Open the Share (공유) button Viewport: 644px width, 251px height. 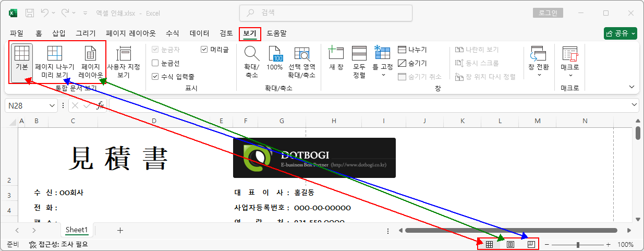coord(621,33)
